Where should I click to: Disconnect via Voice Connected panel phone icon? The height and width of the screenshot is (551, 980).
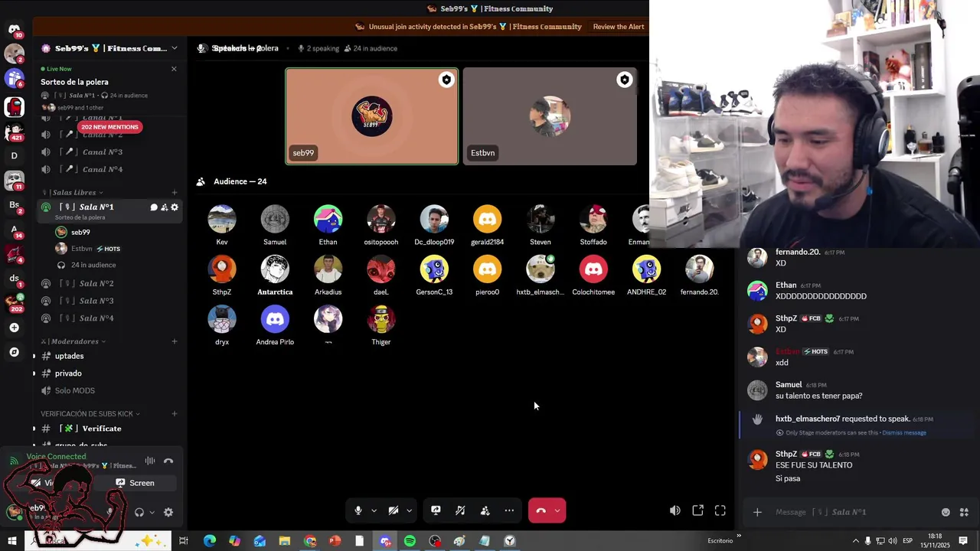click(x=168, y=461)
